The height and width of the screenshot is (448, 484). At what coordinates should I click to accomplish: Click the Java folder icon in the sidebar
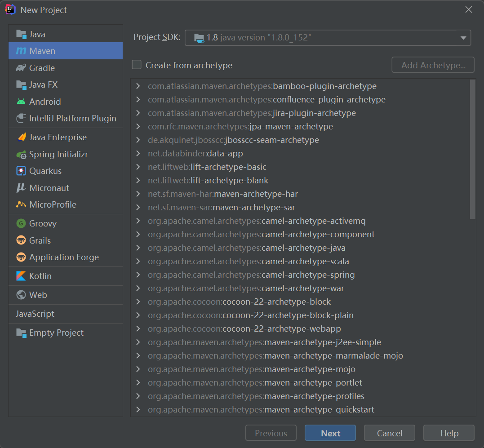click(21, 34)
